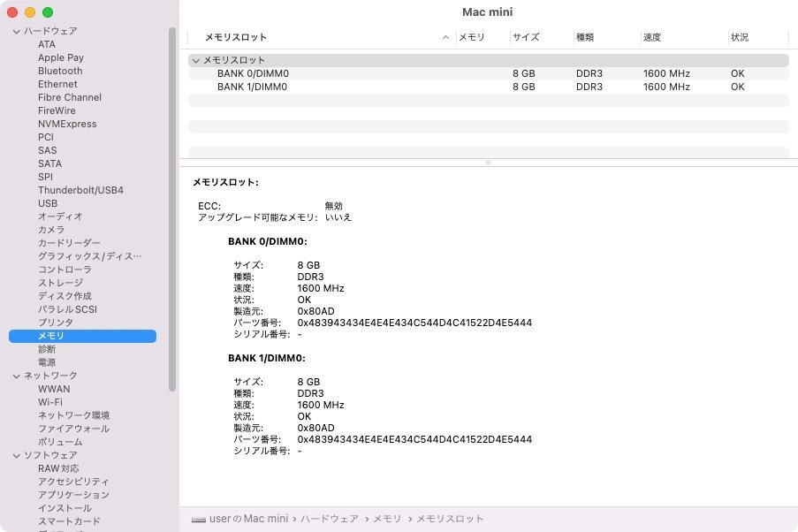
Task: Select グラフィックス/ディスプレイ in the sidebar
Action: [x=91, y=256]
